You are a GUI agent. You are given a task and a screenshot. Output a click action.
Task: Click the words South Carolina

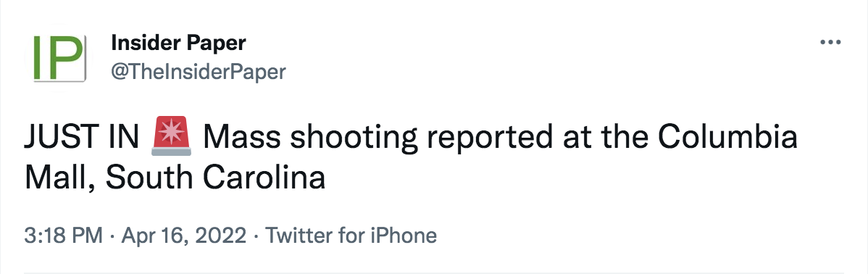point(215,178)
